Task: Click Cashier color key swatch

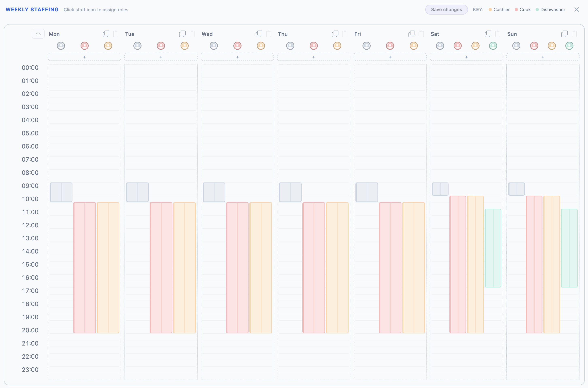Action: click(490, 10)
